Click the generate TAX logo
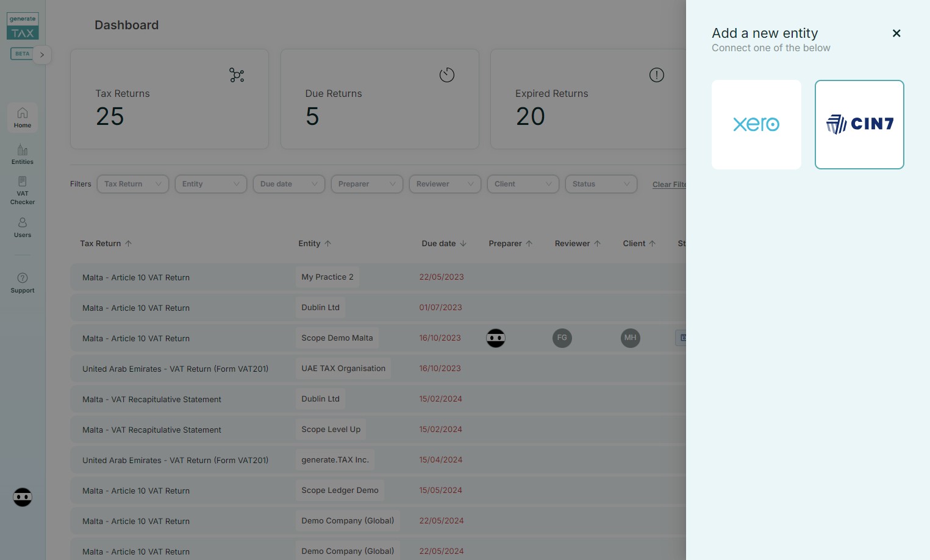The height and width of the screenshot is (560, 930). point(23,26)
